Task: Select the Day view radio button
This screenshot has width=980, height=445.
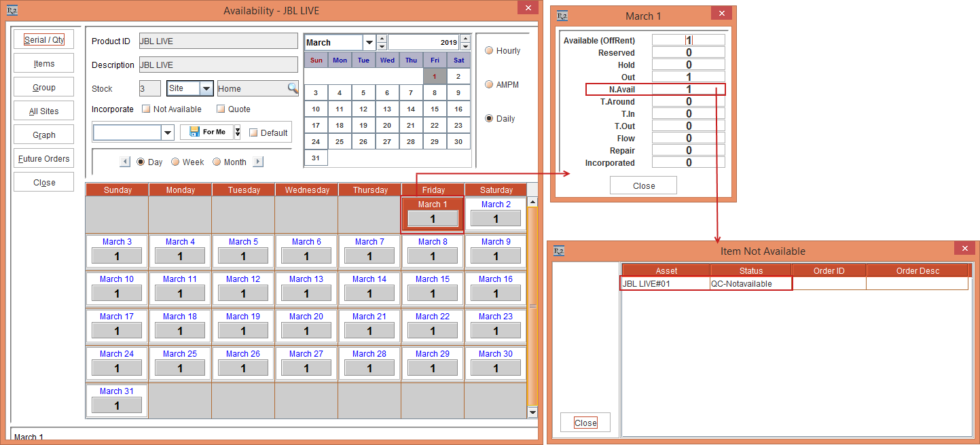Action: coord(141,162)
